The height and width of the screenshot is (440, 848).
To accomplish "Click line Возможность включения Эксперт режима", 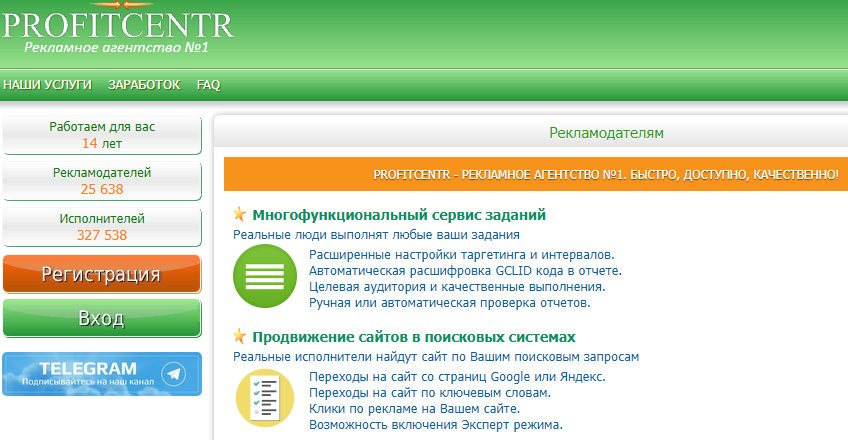I will (436, 425).
